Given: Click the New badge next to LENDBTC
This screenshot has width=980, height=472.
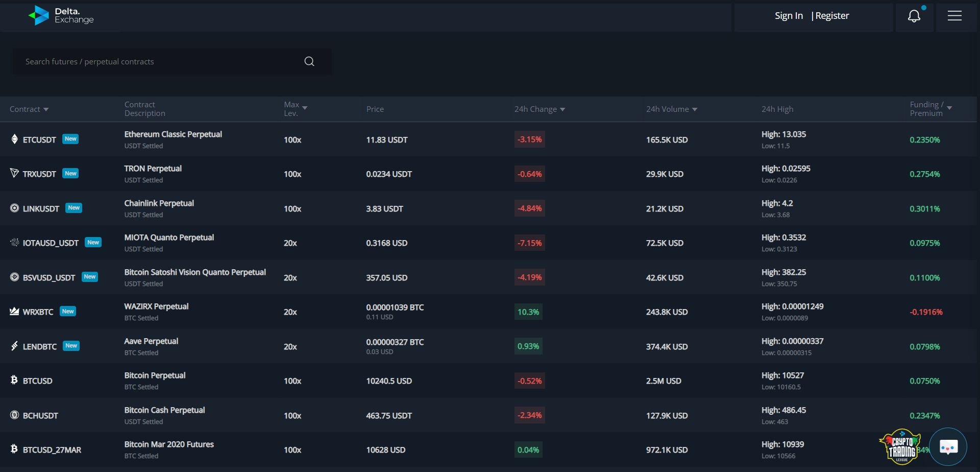Looking at the screenshot, I should tap(71, 346).
